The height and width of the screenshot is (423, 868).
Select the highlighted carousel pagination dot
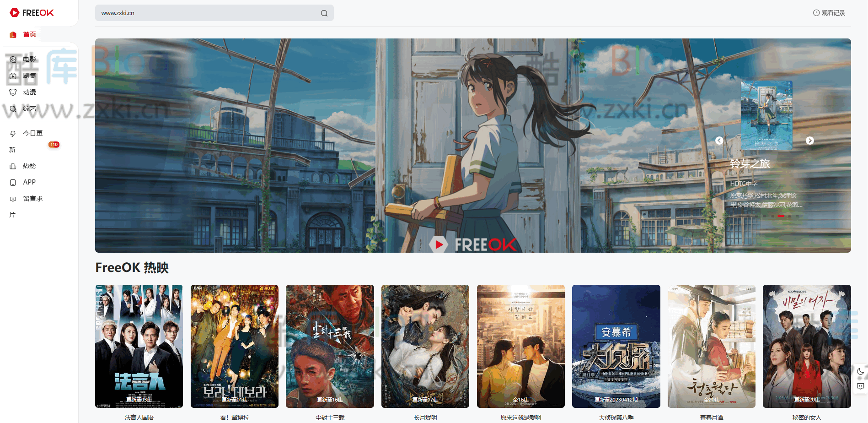(781, 215)
